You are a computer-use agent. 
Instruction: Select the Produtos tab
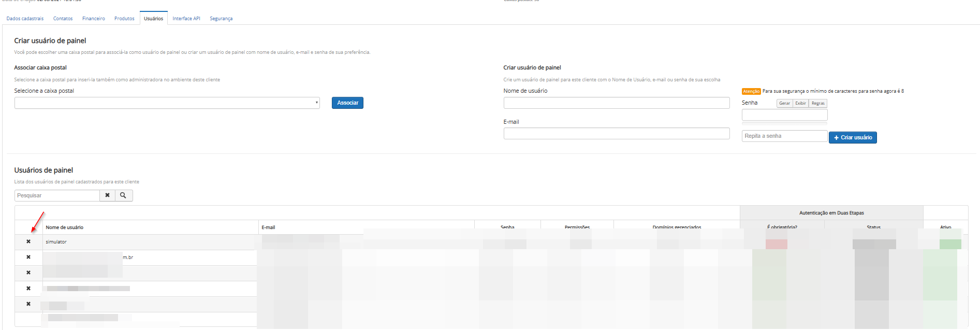(x=124, y=19)
